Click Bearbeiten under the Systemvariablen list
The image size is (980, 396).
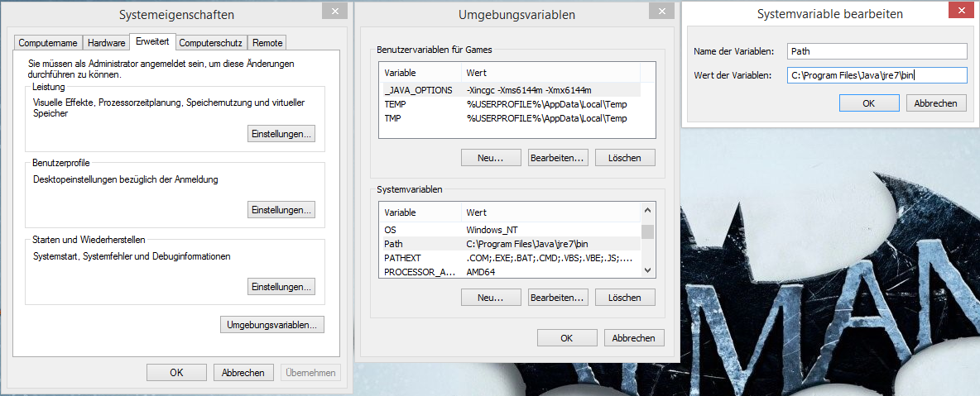click(557, 297)
